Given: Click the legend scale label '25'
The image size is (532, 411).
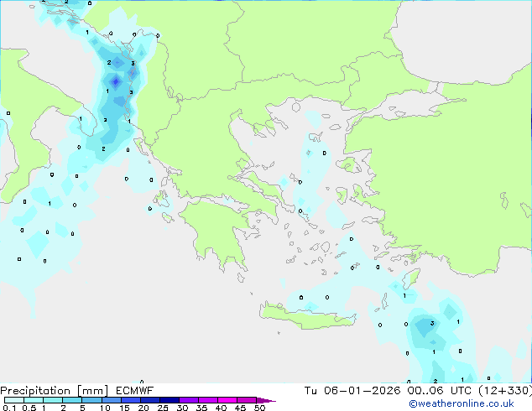Looking at the screenshot, I should 163,408.
